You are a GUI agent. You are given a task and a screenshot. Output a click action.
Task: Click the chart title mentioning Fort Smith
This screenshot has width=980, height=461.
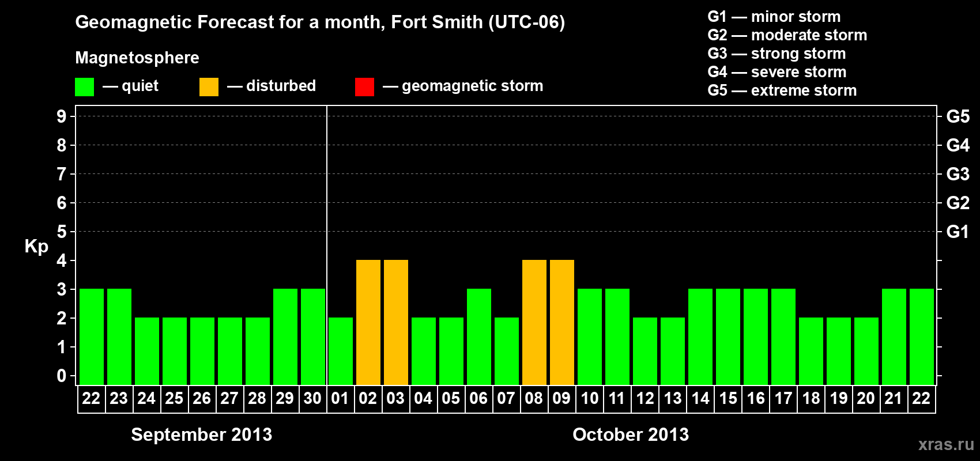[320, 22]
